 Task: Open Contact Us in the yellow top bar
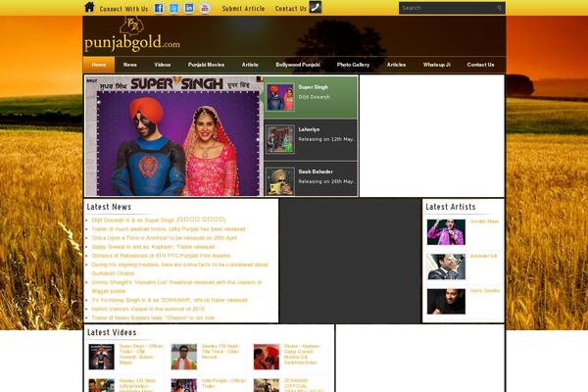[291, 8]
